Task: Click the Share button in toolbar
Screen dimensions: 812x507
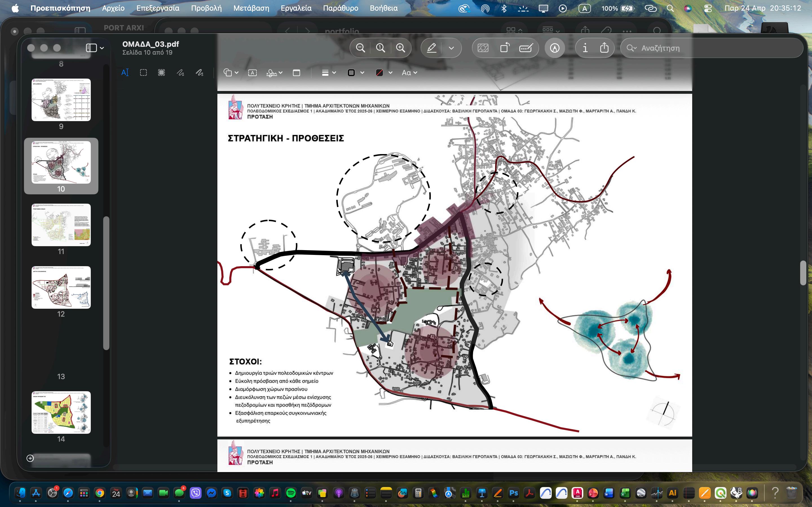Action: point(604,48)
